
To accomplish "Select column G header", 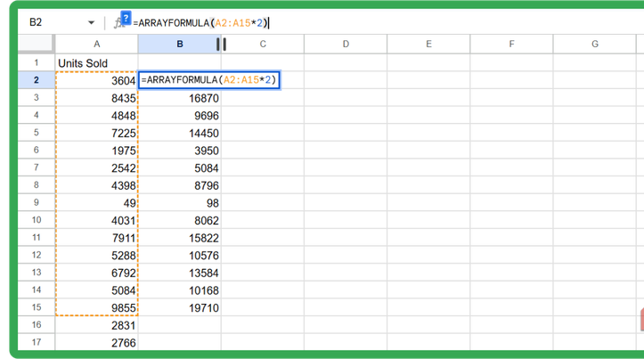I will pos(595,44).
